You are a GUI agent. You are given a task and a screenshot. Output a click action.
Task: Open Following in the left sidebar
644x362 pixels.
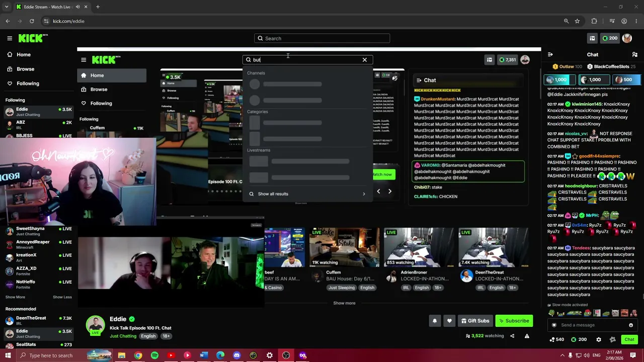[23, 83]
